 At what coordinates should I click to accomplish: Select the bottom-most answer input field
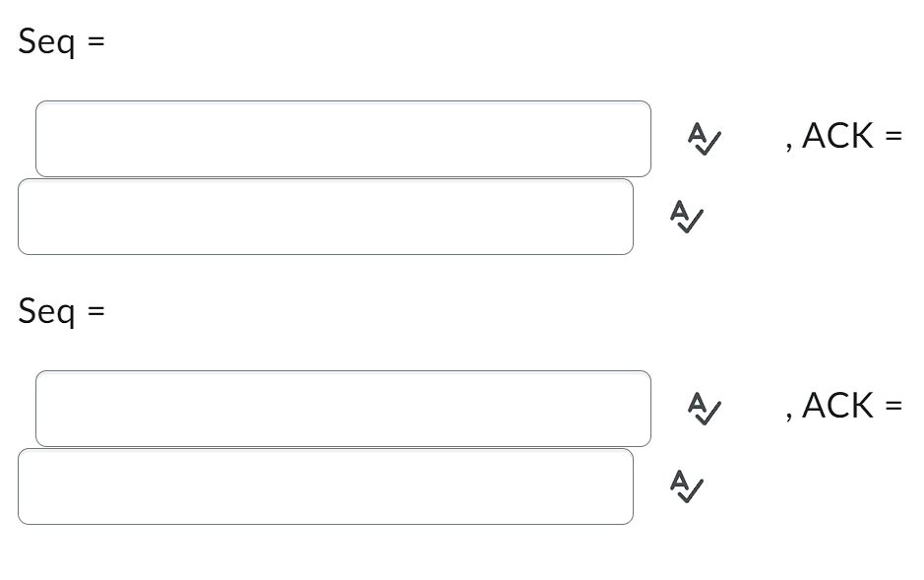pos(326,485)
